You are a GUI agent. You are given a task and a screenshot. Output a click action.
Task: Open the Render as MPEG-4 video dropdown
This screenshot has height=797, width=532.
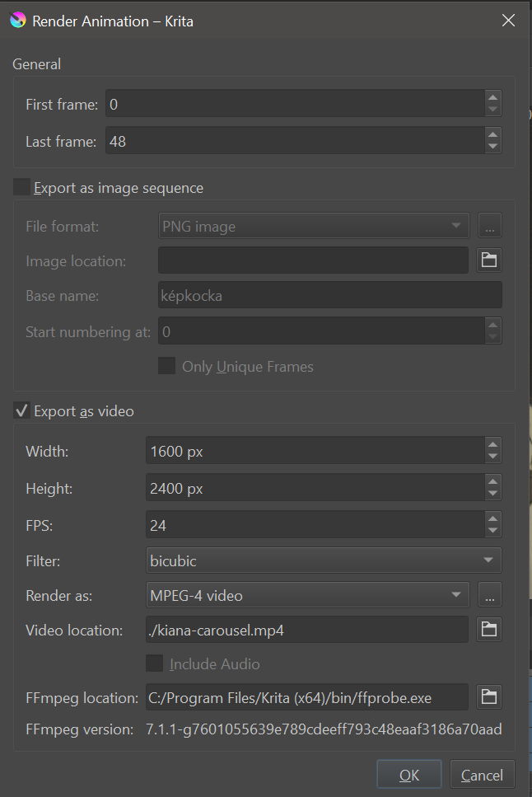click(x=307, y=595)
